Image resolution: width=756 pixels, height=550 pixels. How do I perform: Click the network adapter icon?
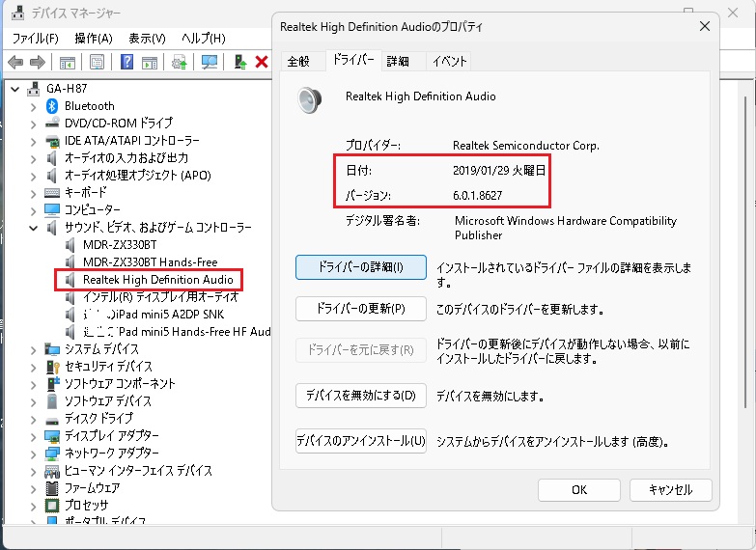pyautogui.click(x=52, y=454)
